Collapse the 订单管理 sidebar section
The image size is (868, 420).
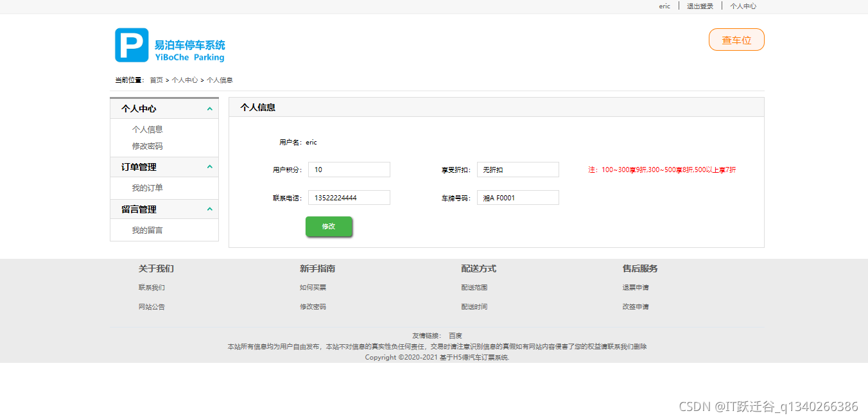(209, 166)
